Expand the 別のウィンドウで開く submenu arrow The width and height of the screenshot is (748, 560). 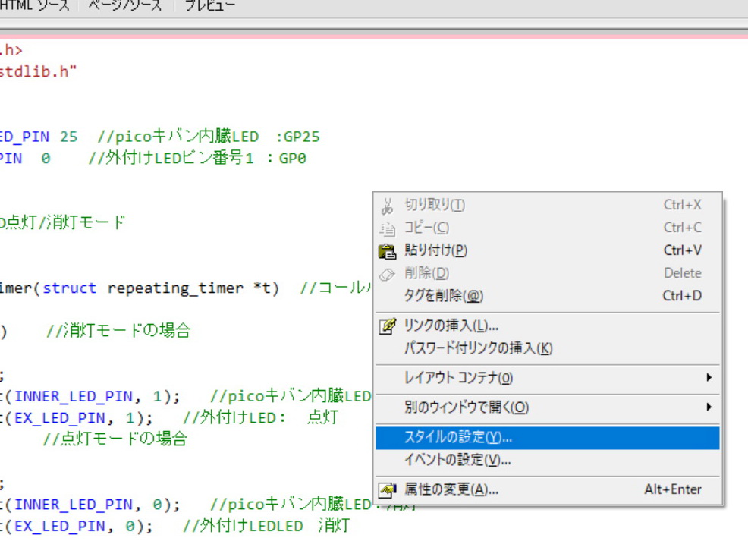(x=709, y=407)
